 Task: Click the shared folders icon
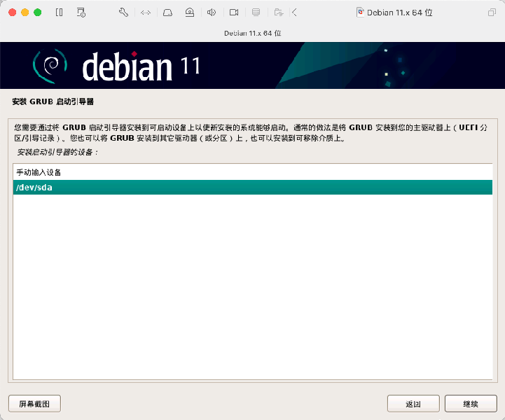point(279,13)
